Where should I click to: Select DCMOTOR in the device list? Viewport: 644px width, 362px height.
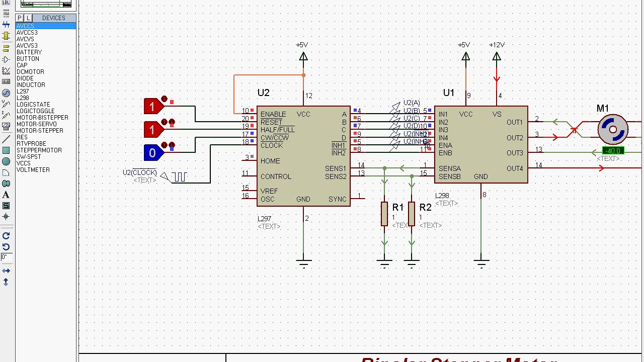46,72
